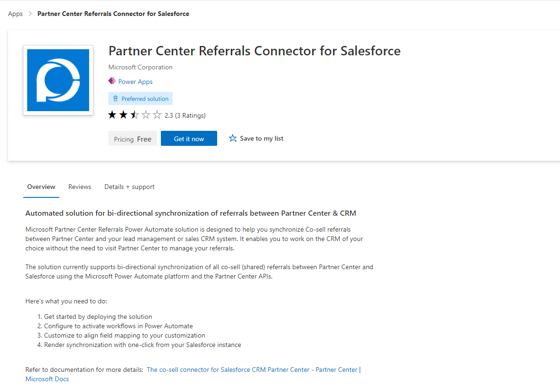This screenshot has height=392, width=560.
Task: Open the Power Apps product link
Action: point(136,82)
